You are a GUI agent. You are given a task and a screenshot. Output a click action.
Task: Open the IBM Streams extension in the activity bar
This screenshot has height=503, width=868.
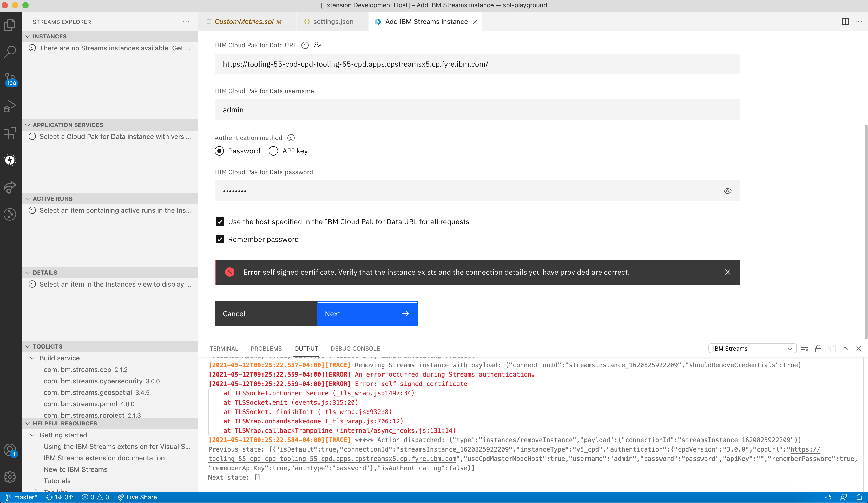coord(10,160)
